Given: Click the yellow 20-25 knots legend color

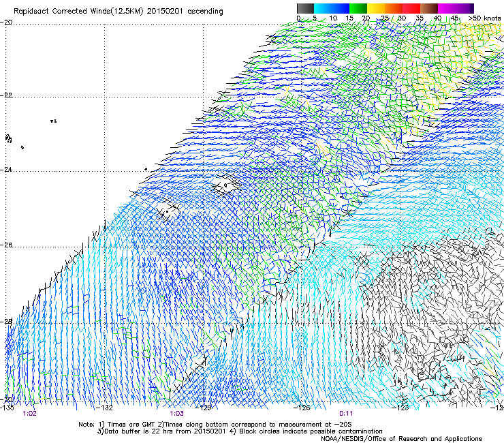Looking at the screenshot, I should coord(376,8).
